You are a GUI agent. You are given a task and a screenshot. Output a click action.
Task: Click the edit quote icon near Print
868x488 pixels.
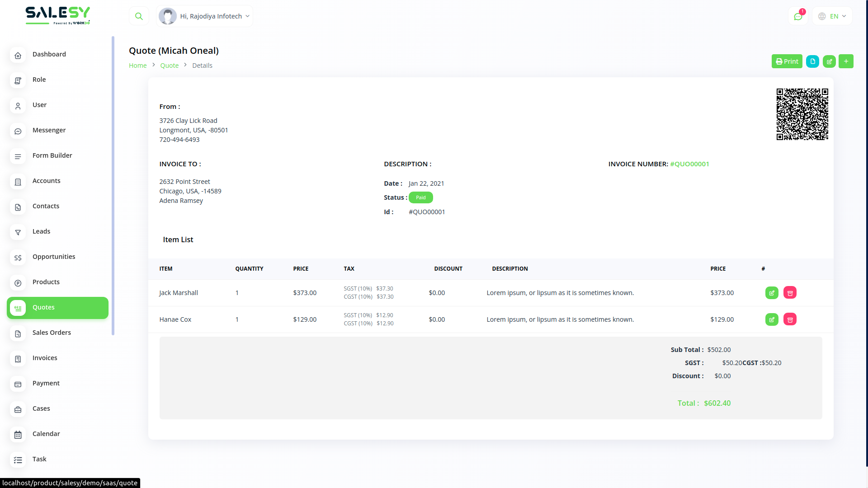(x=829, y=61)
